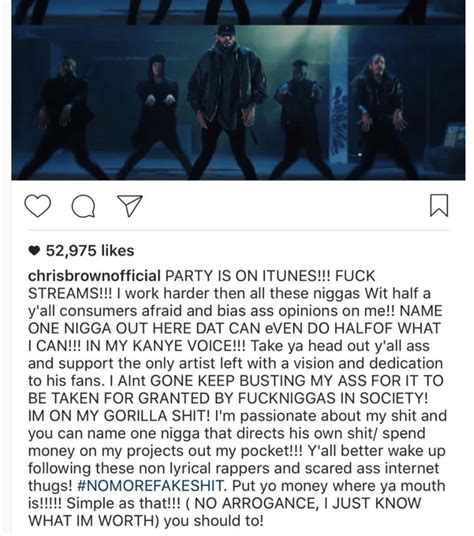Open comments via the speech bubble icon

83,206
